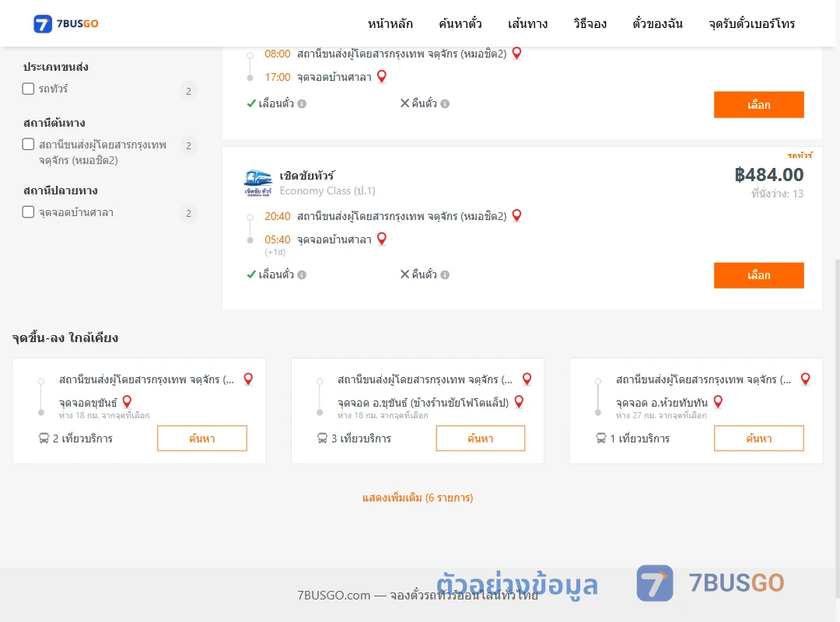Search trips to อ.ขุขันธ์ ข้างร้านชัยโฟโตแล็ป
The image size is (840, 622).
(481, 439)
